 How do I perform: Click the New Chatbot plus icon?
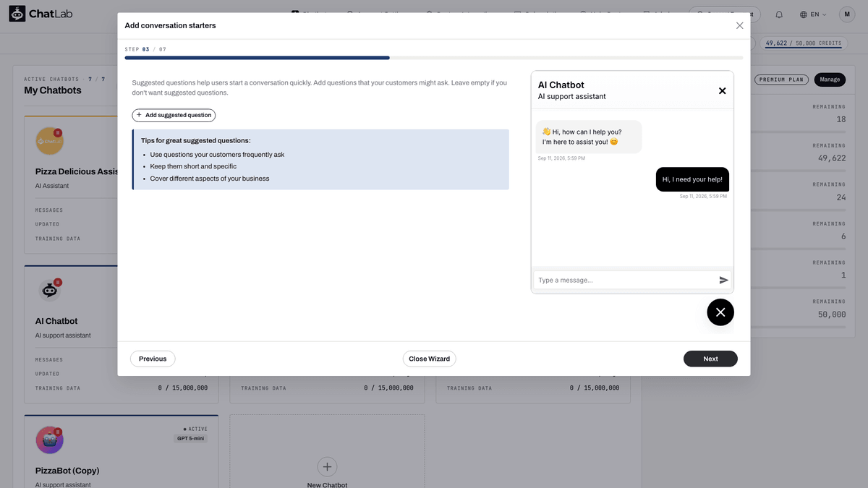[x=327, y=466]
